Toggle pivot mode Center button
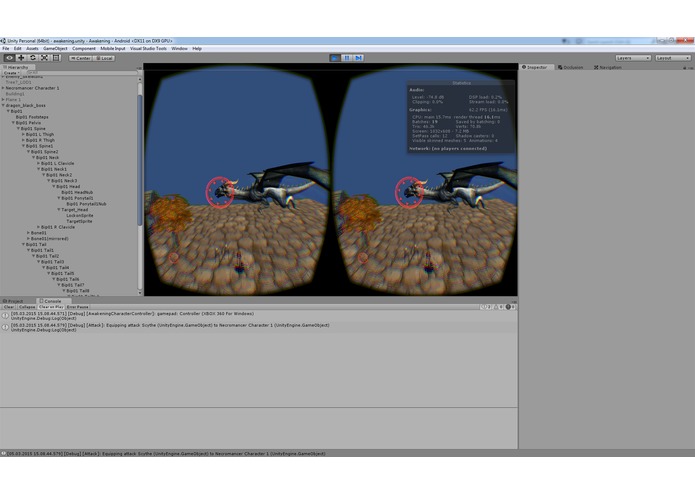Viewport: 695px width, 494px height. [x=80, y=58]
